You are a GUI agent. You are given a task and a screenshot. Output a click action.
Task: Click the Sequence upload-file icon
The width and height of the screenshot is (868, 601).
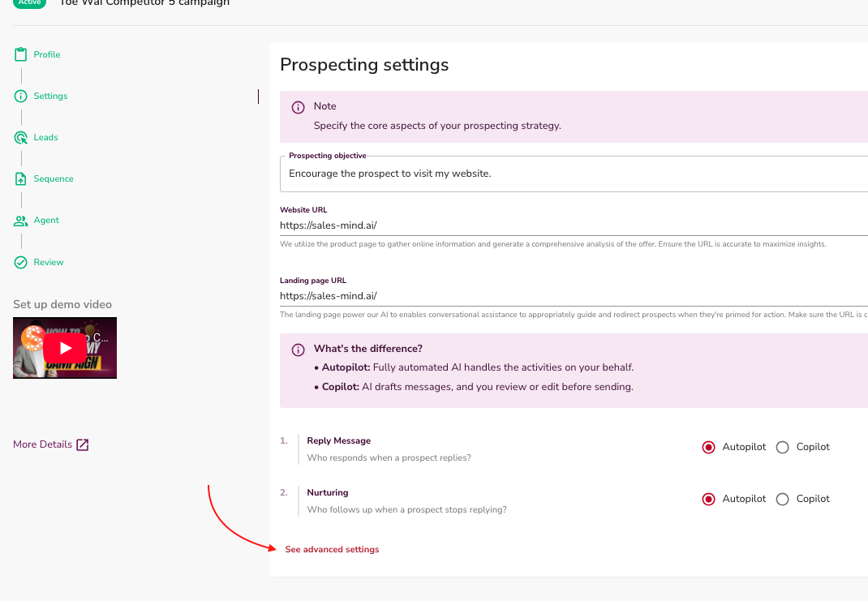(21, 179)
